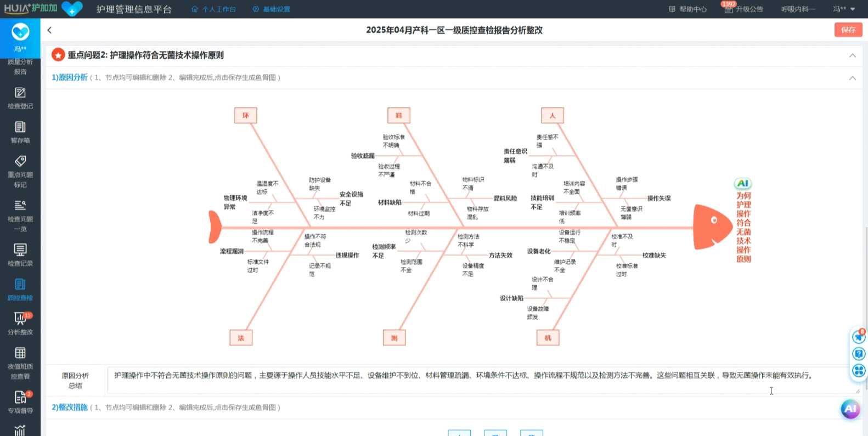Open 检查问题一览 in sidebar
This screenshot has width=868, height=436.
click(x=20, y=216)
